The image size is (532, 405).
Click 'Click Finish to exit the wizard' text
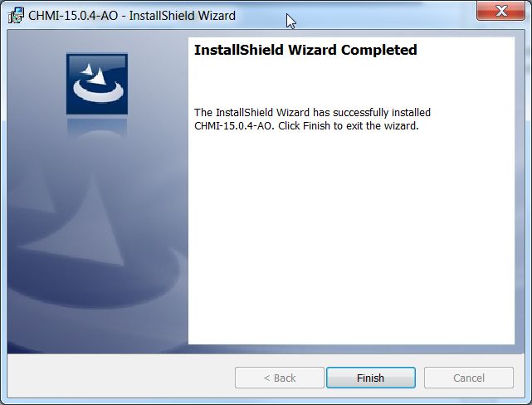349,126
